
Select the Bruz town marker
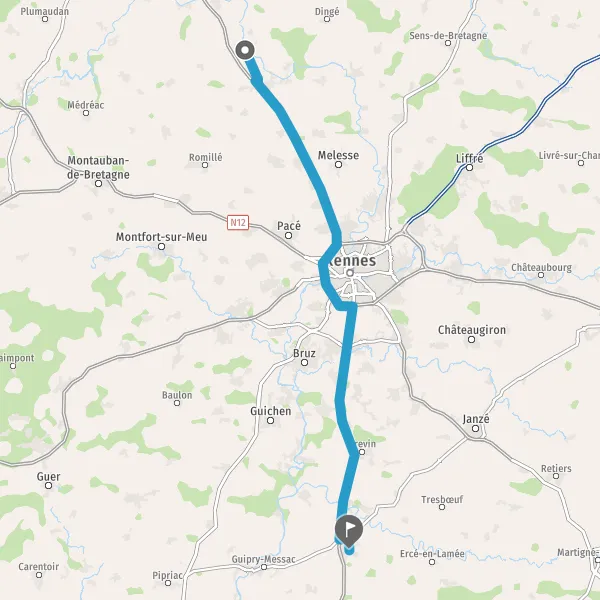pyautogui.click(x=304, y=362)
